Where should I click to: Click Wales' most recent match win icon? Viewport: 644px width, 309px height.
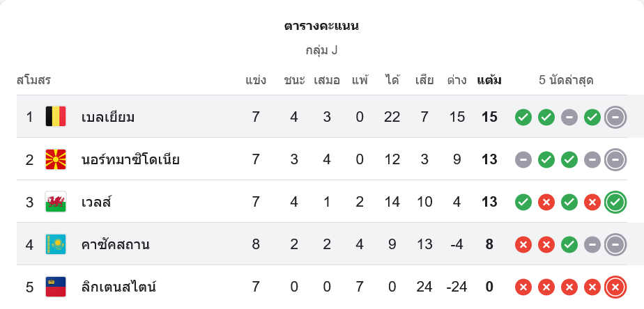[615, 202]
